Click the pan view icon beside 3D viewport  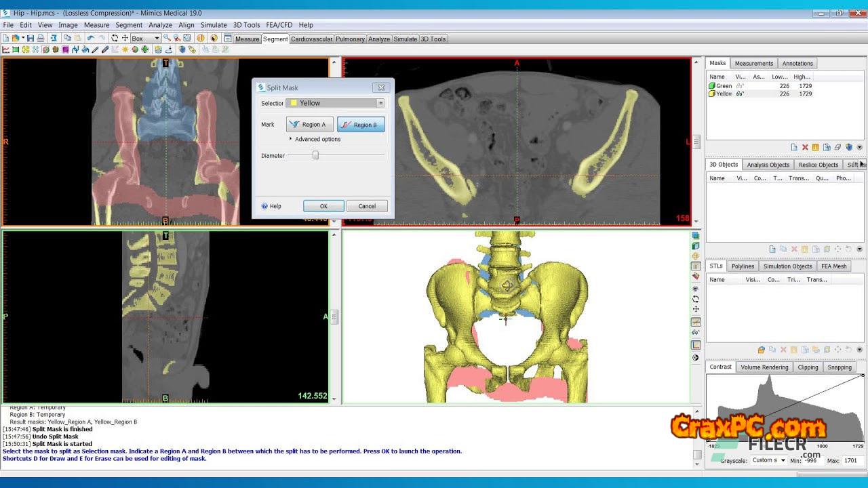point(696,309)
